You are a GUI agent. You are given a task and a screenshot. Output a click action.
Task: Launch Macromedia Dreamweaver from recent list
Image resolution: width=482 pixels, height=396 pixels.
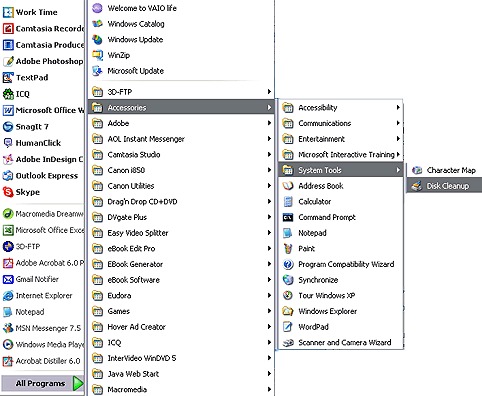(x=42, y=214)
